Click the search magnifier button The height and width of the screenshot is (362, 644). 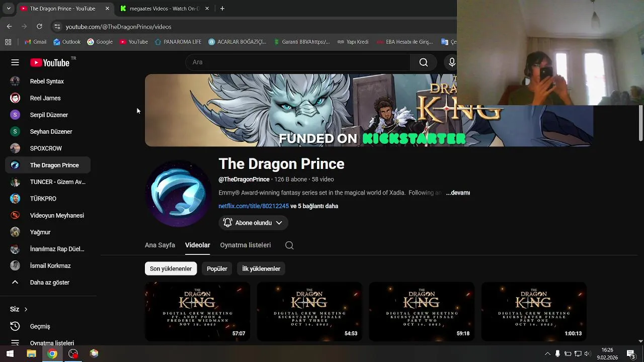point(424,62)
